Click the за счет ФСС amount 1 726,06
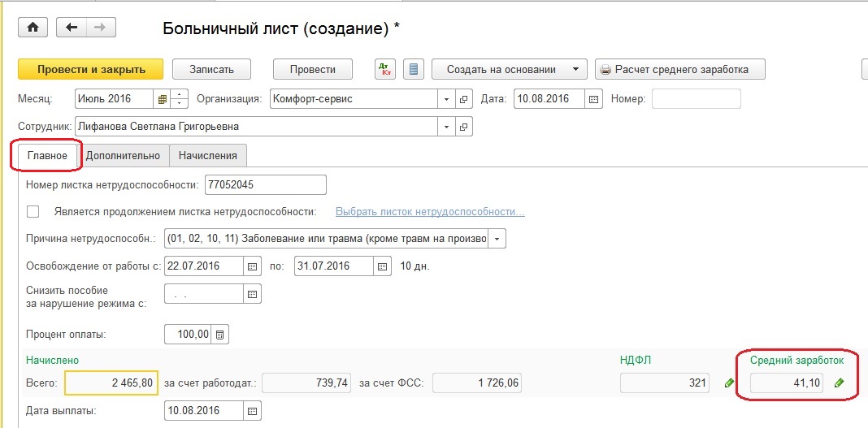 point(476,383)
